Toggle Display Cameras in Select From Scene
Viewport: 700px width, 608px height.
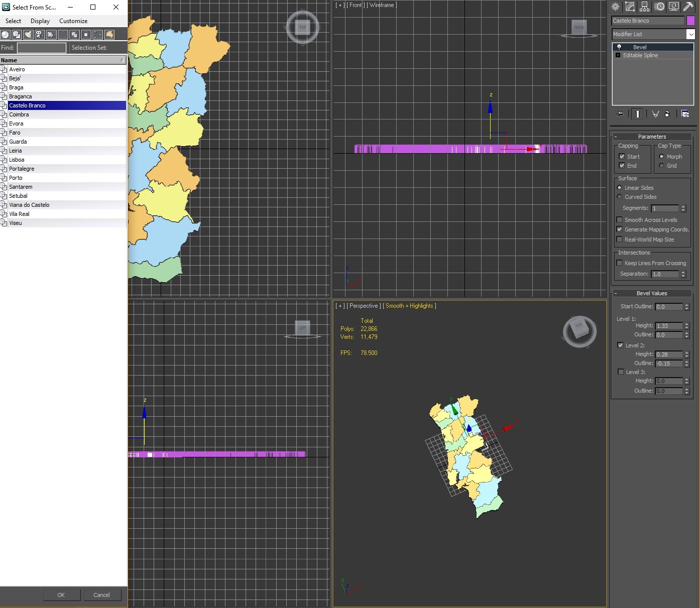click(39, 35)
